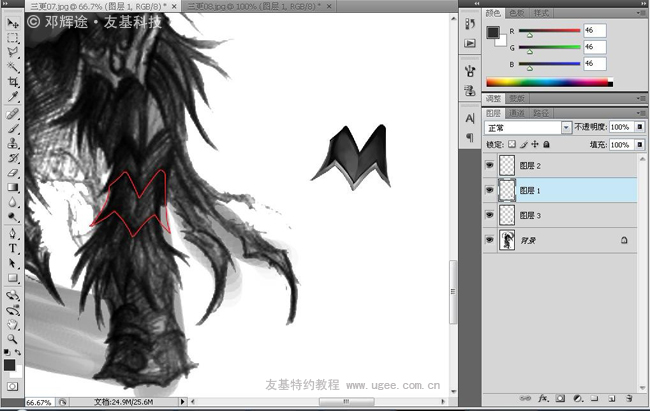Select the Move tool
This screenshot has width=650, height=411.
12,23
